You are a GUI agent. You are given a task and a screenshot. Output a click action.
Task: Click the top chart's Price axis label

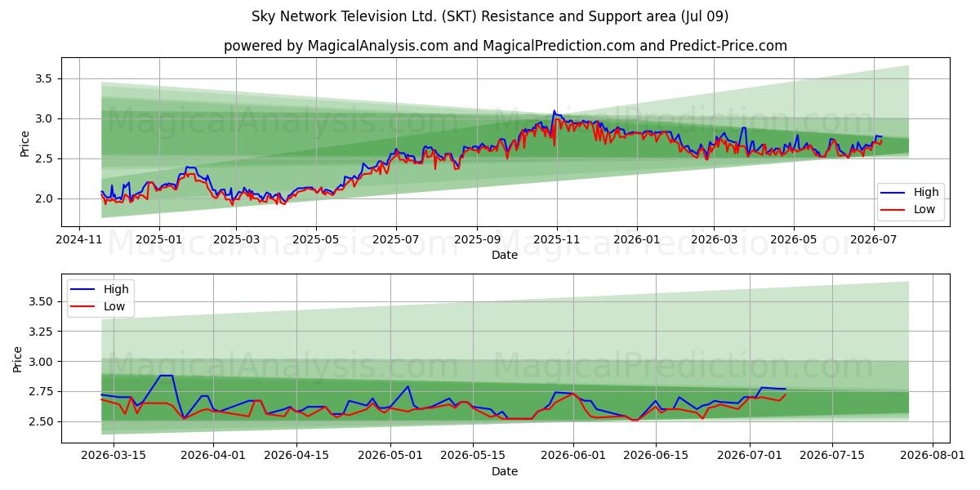click(x=24, y=144)
